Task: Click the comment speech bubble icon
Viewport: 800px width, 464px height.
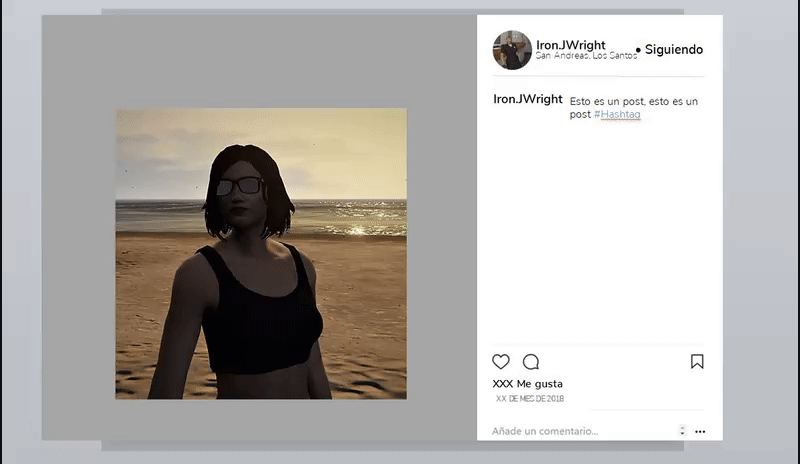Action: (x=531, y=361)
